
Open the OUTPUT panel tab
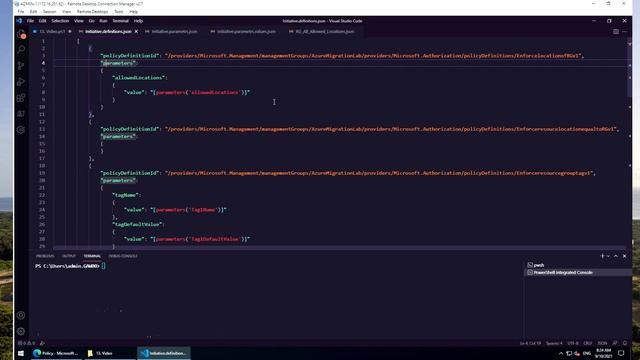[69, 256]
